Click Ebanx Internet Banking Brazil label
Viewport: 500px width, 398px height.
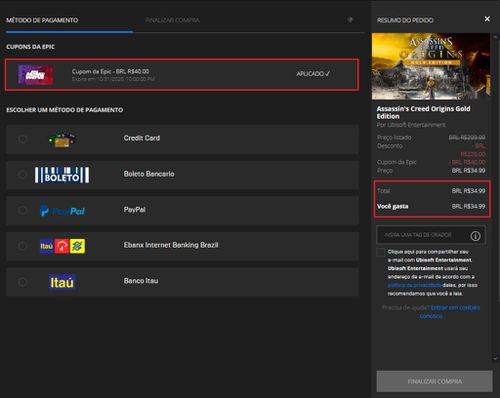(x=171, y=245)
